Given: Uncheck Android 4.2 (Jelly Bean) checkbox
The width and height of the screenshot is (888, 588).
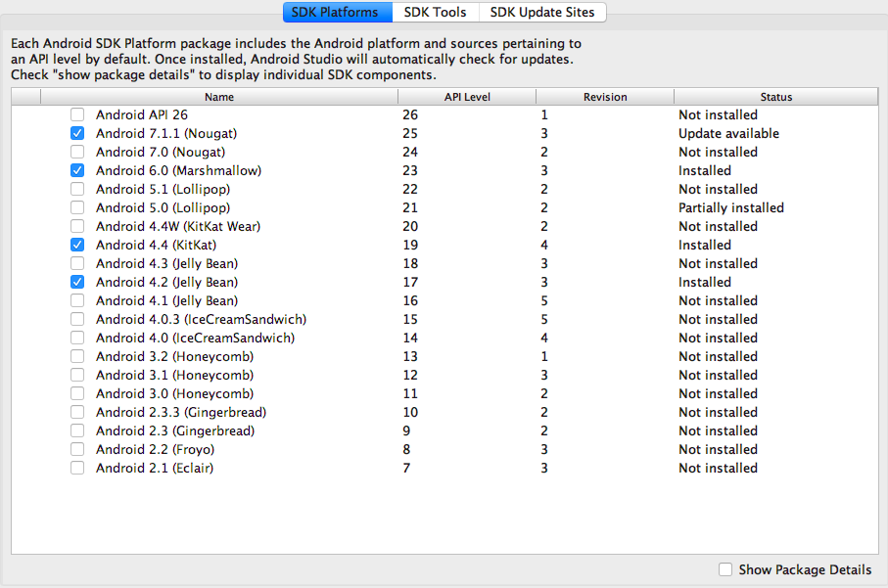Looking at the screenshot, I should pos(77,282).
